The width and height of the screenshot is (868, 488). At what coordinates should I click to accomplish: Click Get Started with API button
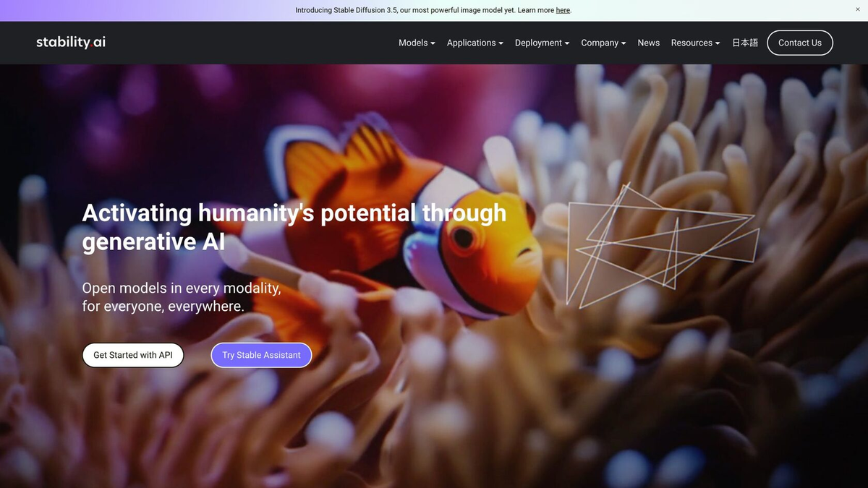(x=133, y=355)
